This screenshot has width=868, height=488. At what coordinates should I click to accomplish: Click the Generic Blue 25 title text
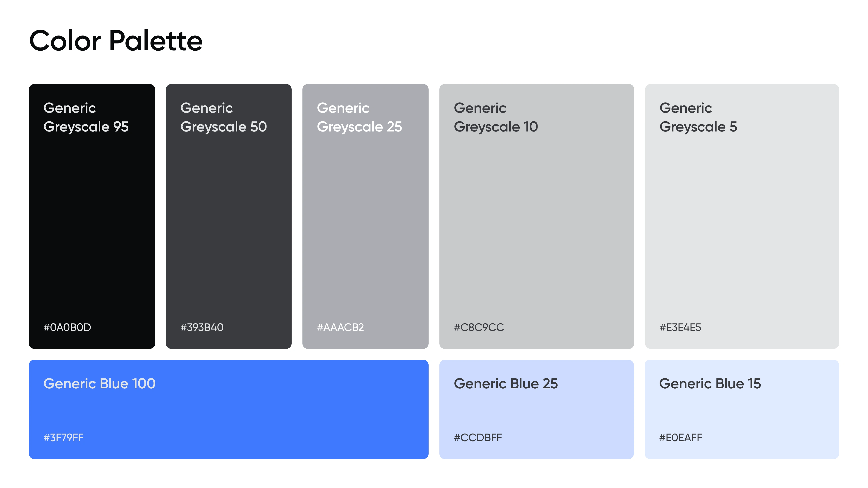[506, 384]
